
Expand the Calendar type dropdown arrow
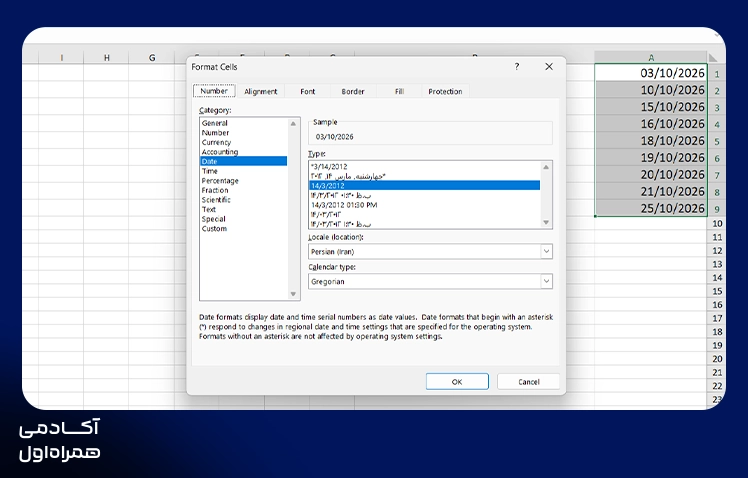546,281
